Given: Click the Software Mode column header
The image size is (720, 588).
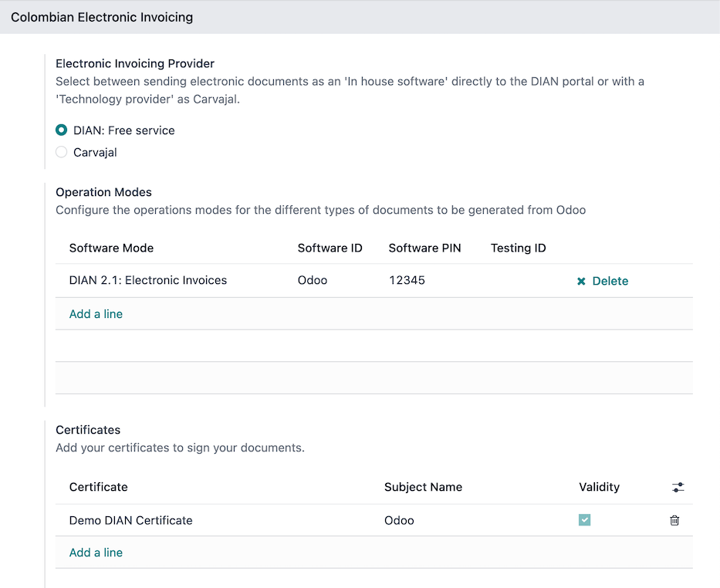Looking at the screenshot, I should (x=111, y=248).
